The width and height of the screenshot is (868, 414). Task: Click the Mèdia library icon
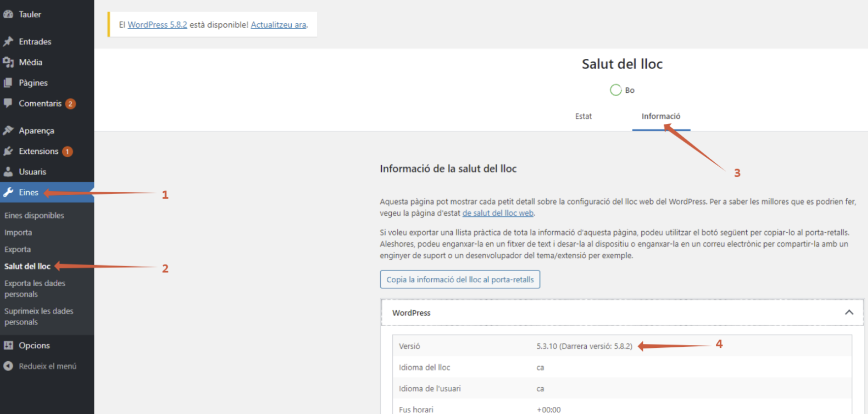pos(8,62)
